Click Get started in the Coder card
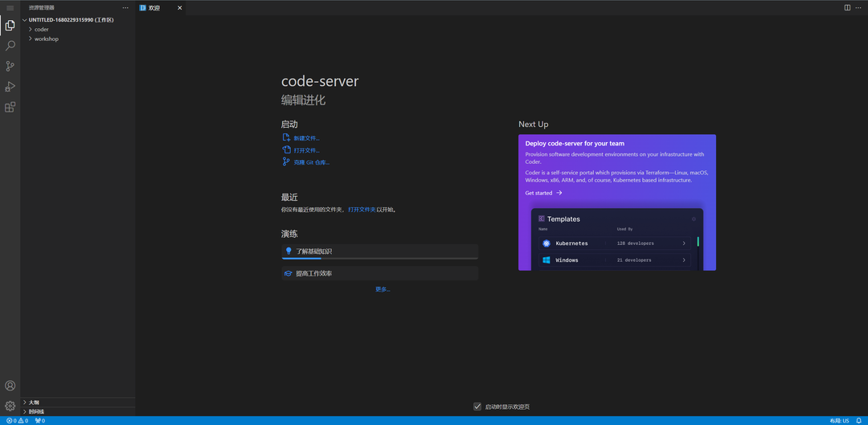868x425 pixels. pos(543,193)
